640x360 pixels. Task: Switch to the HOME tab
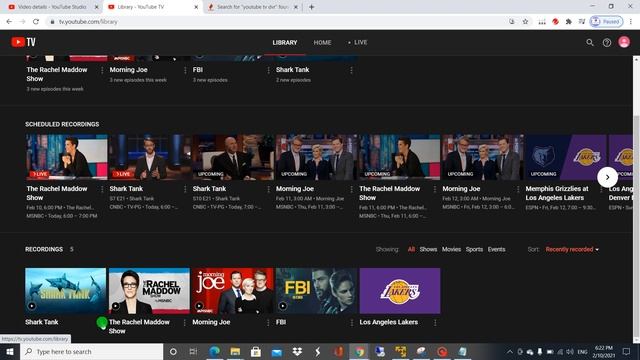click(322, 42)
